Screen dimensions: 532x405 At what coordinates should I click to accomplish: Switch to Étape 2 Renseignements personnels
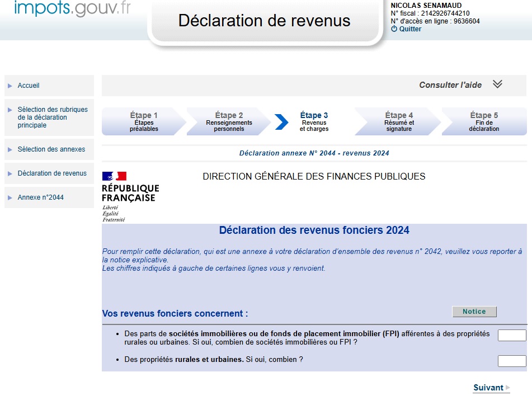(229, 122)
